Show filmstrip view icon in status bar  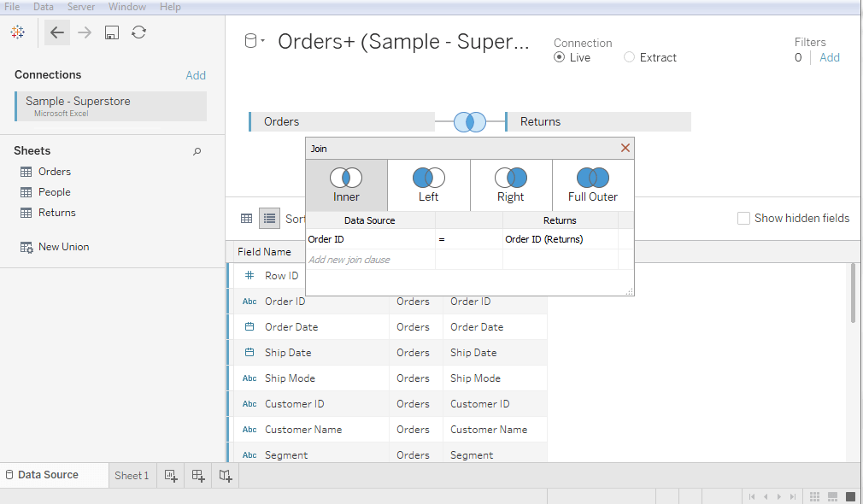click(x=833, y=496)
